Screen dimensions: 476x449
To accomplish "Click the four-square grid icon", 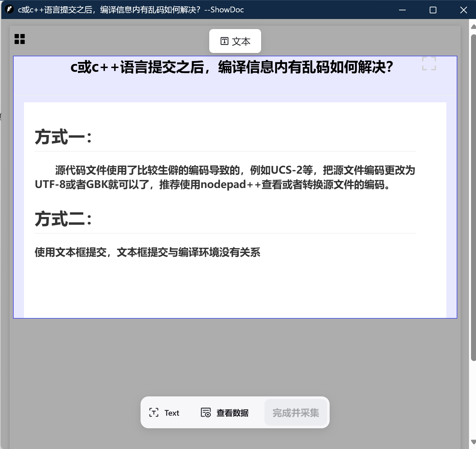I will (20, 39).
